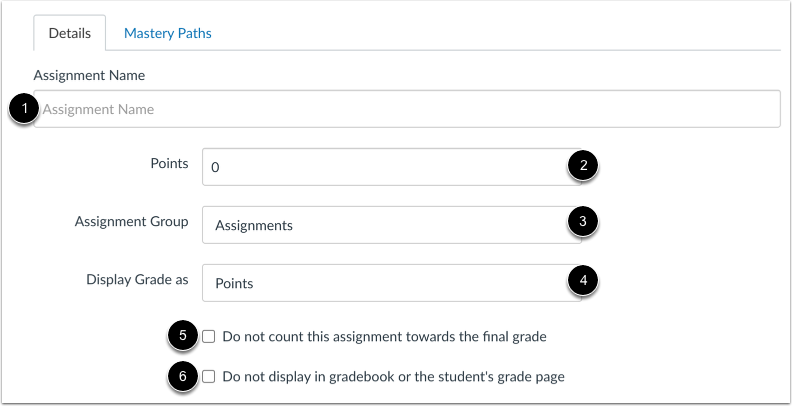This screenshot has width=792, height=406.
Task: Switch to the Mastery Paths tab
Action: tap(167, 33)
